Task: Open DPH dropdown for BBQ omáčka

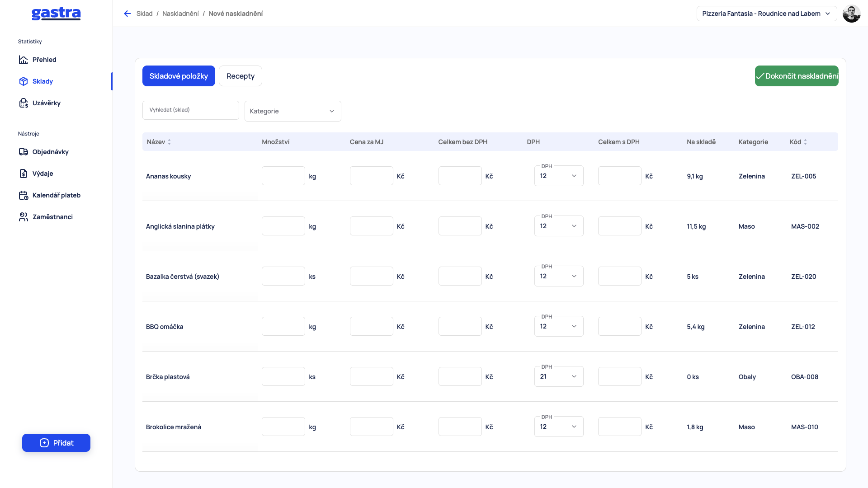Action: (559, 326)
